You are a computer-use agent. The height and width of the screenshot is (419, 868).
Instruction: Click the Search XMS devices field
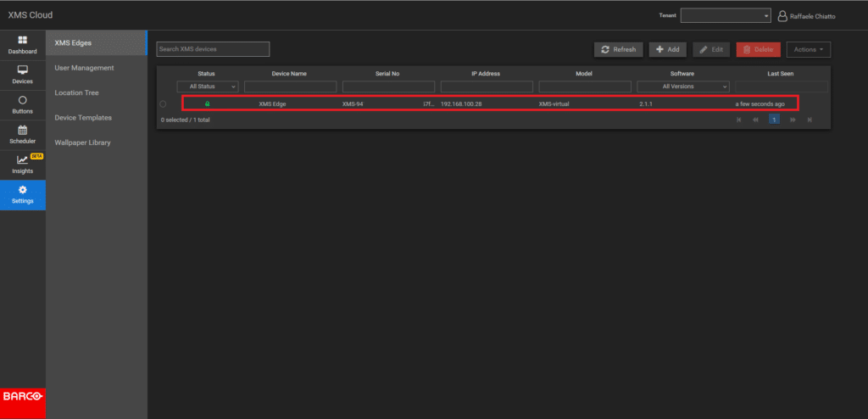click(x=213, y=49)
